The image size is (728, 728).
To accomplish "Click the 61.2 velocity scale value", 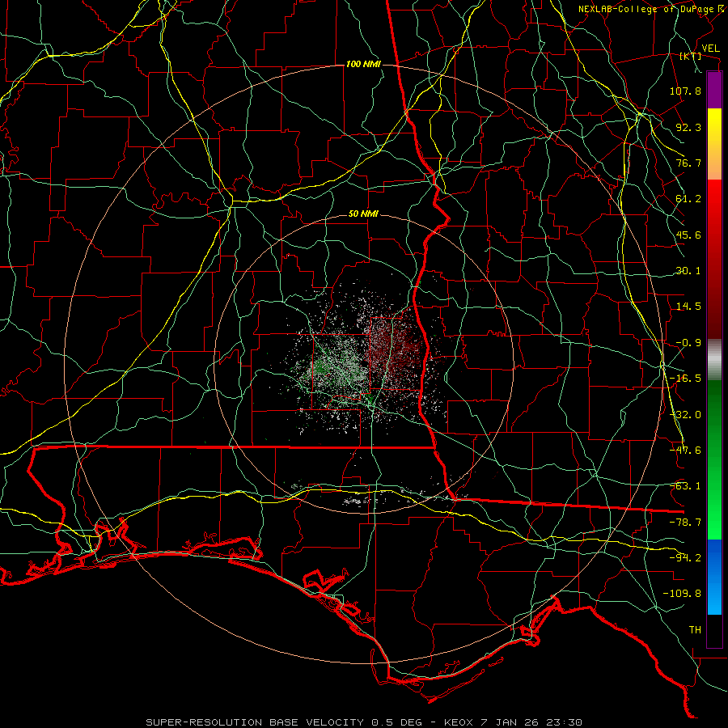I will [688, 199].
